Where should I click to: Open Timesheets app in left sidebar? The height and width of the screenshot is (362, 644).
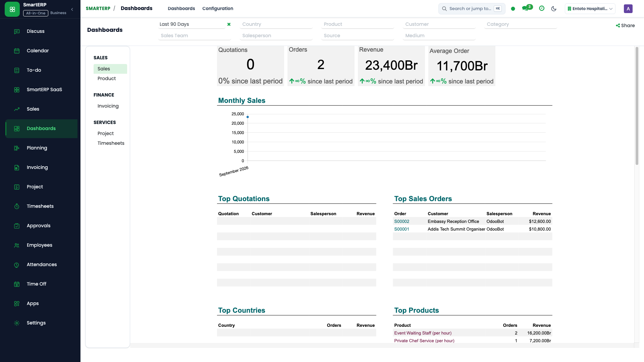[41, 206]
